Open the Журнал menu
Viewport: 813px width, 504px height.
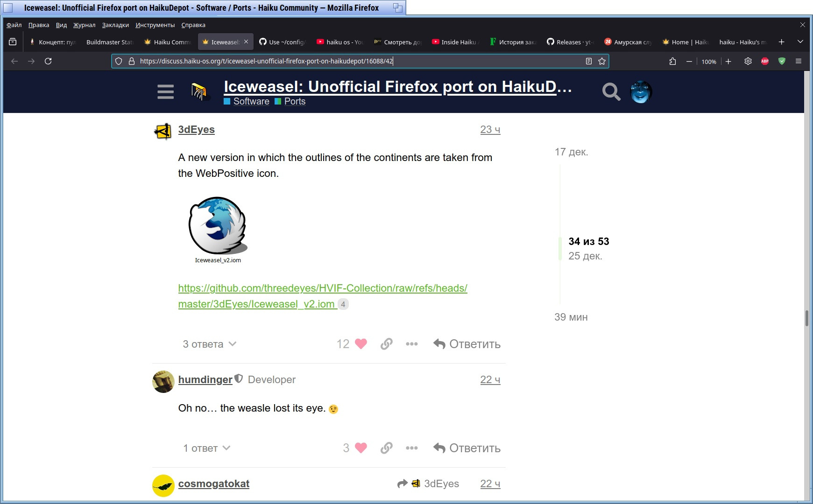click(84, 25)
